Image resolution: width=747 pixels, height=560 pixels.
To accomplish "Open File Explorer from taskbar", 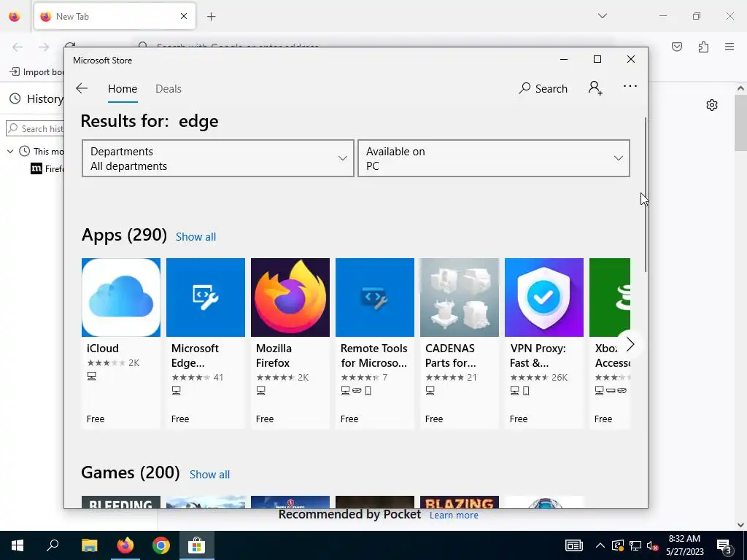I will point(89,545).
